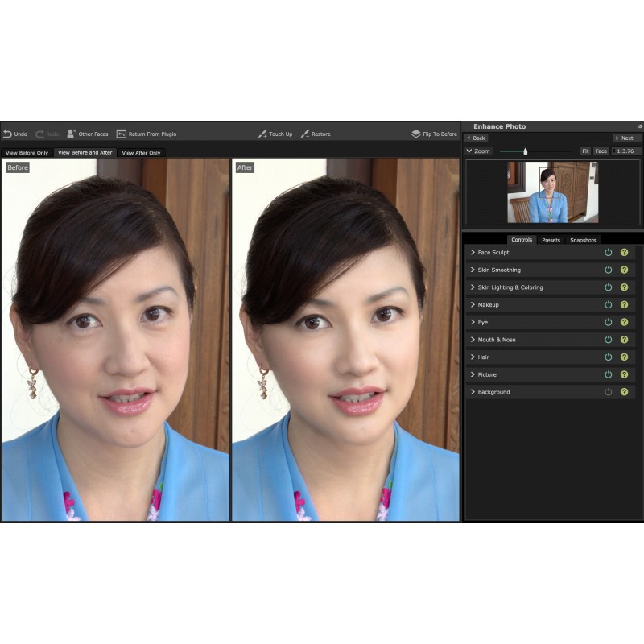Click the face box in the navigator thumbnail

[x=550, y=183]
